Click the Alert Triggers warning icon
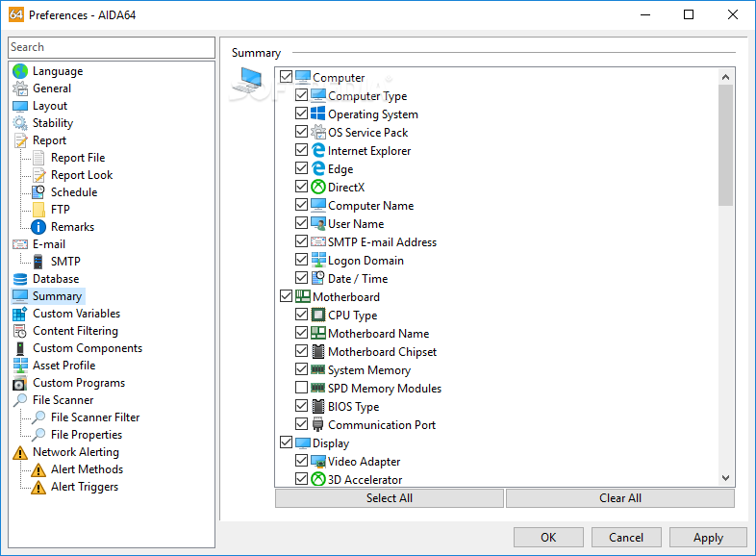 pos(38,487)
